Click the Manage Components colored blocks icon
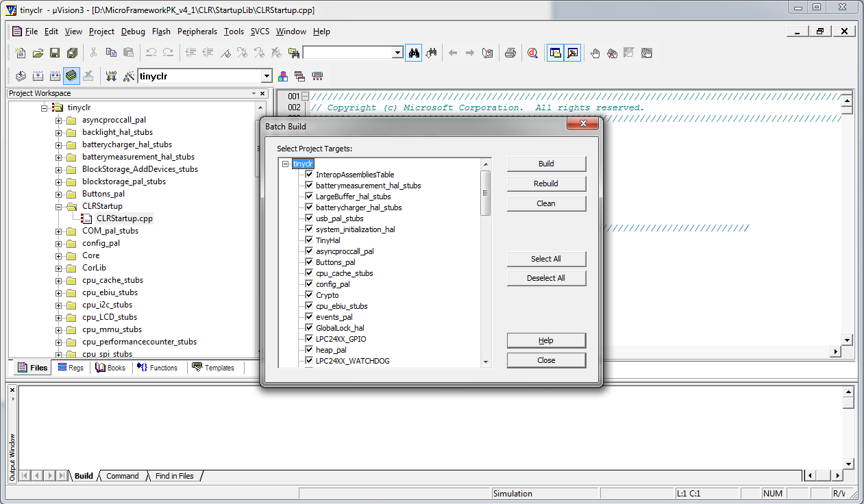 (x=283, y=76)
